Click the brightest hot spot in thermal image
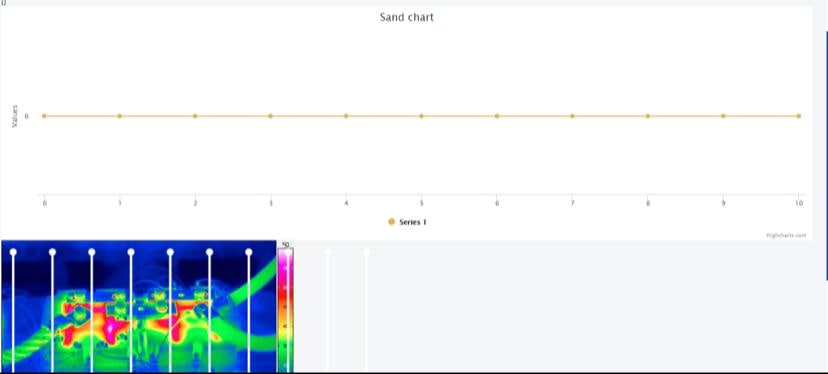 click(x=110, y=329)
